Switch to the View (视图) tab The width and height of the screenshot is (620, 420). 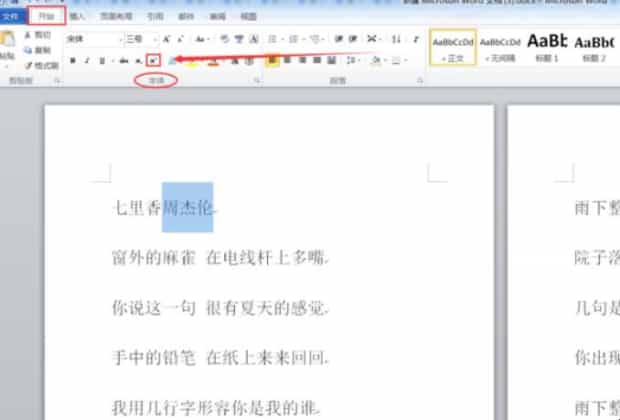coord(248,17)
